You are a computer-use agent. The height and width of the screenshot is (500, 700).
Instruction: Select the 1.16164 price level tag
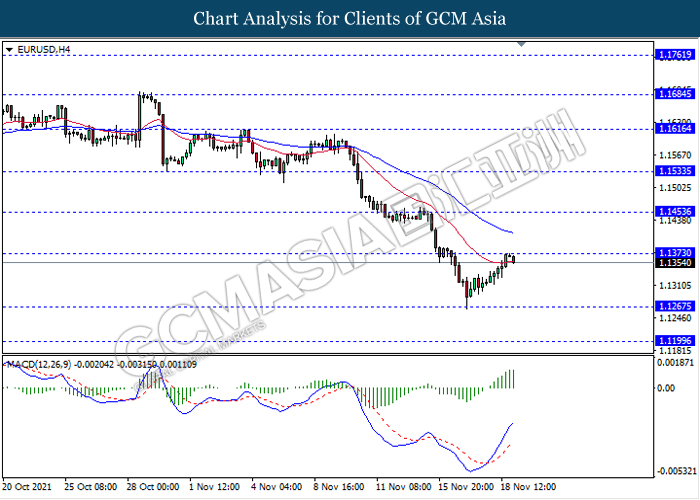[670, 129]
